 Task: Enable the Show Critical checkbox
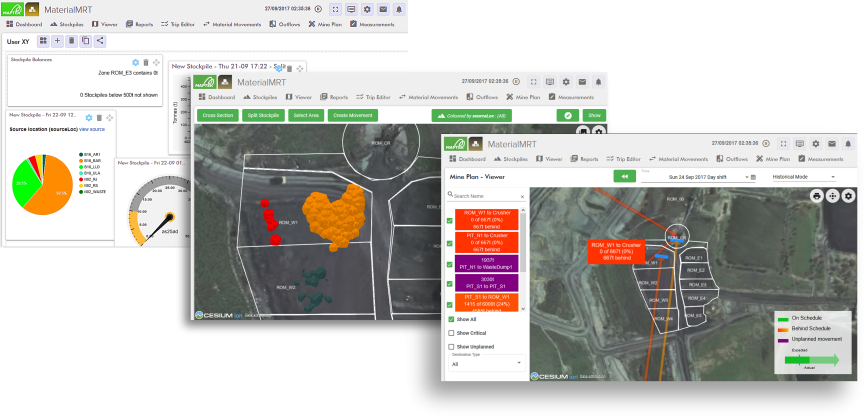click(x=451, y=333)
